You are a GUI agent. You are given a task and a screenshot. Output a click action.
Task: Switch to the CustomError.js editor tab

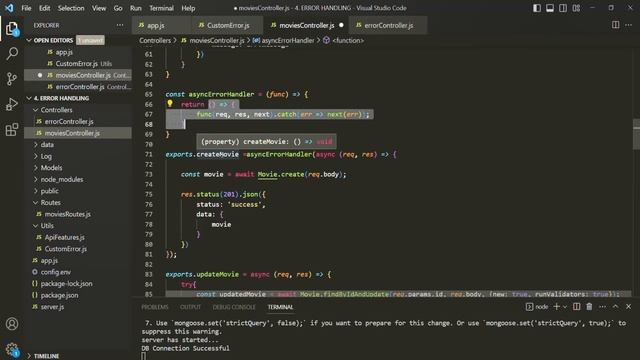coord(228,25)
